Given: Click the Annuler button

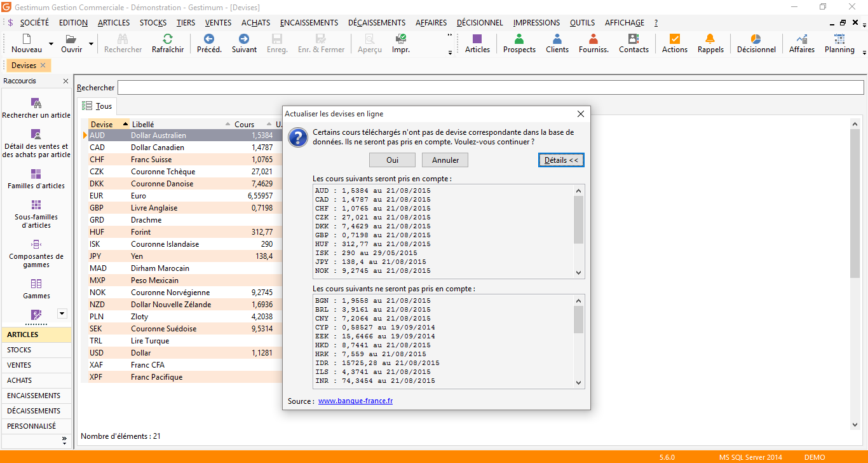Looking at the screenshot, I should tap(445, 160).
